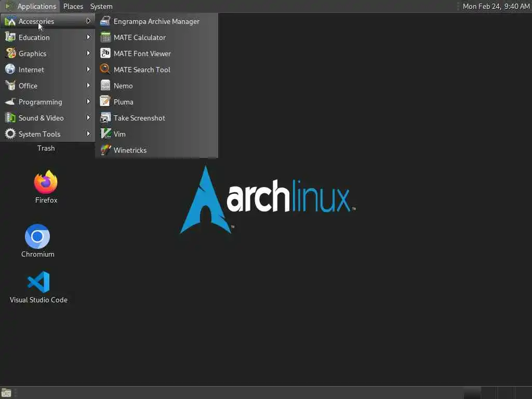Click the MATE Calculator icon
The width and height of the screenshot is (532, 399).
pos(105,37)
